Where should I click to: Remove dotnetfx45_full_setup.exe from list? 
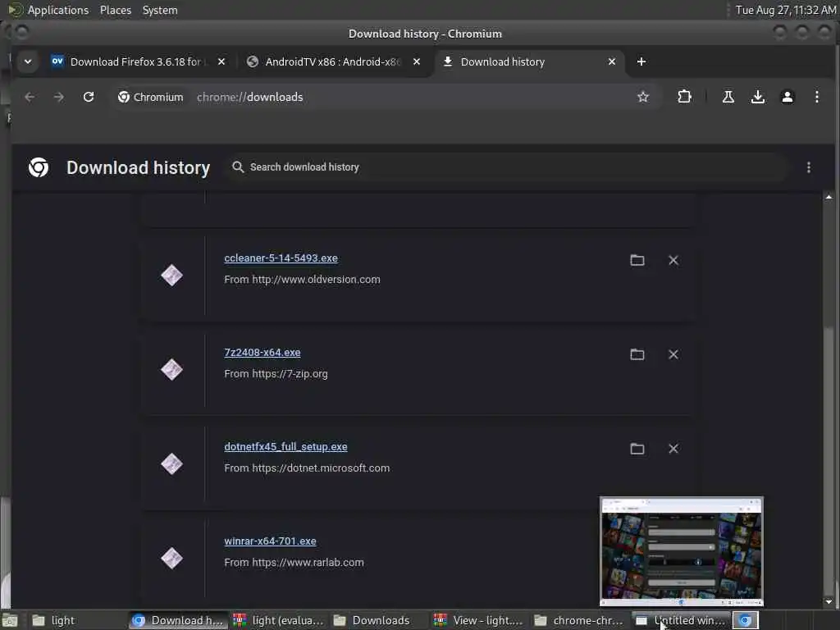coord(673,449)
